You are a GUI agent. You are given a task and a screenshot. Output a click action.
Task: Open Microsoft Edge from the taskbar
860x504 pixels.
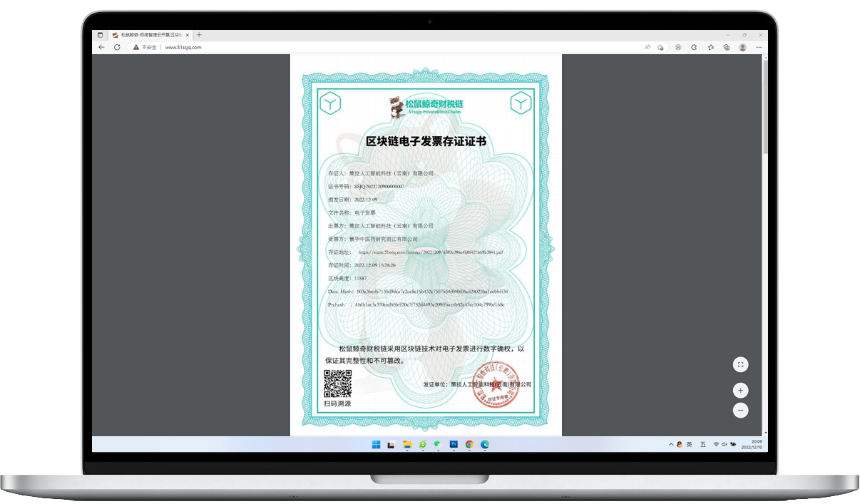485,445
